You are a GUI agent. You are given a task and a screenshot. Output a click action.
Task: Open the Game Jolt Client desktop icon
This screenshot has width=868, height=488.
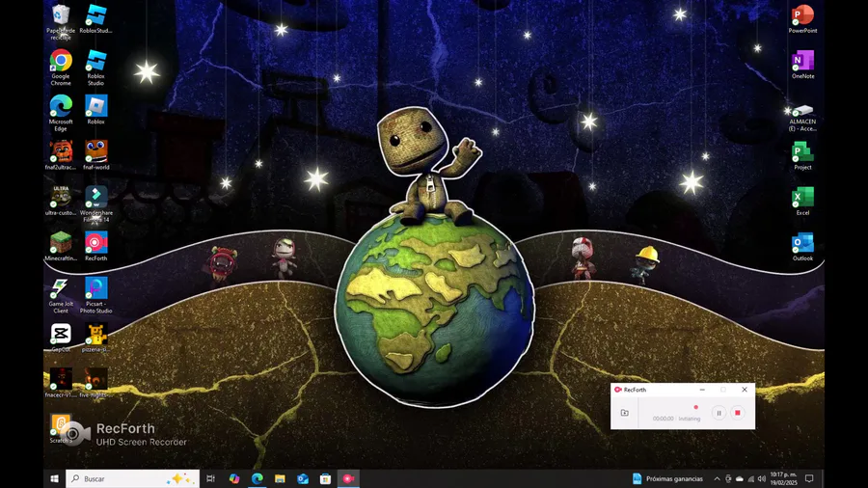61,295
